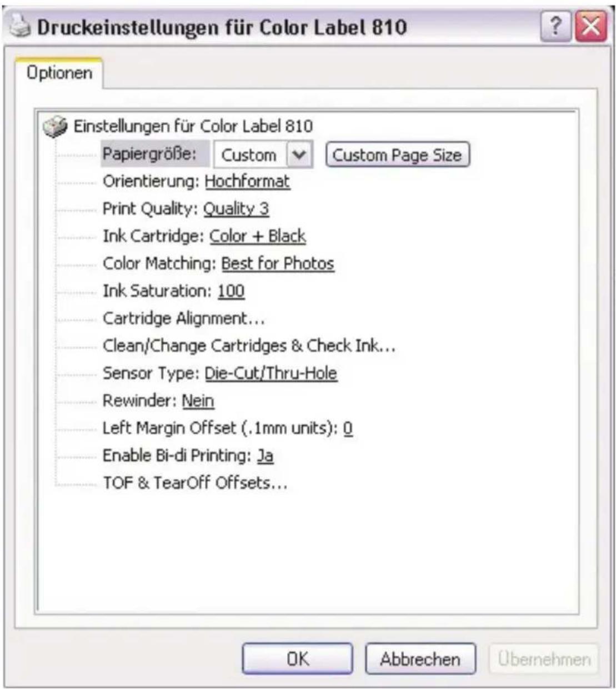Screen dimensions: 616x689
Task: Select the Color Matching label
Action: (159, 263)
